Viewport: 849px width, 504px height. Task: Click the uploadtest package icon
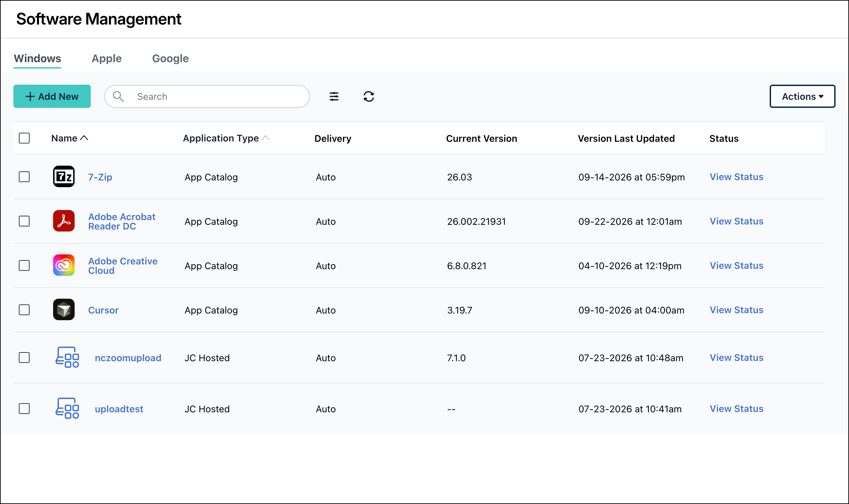pyautogui.click(x=67, y=408)
